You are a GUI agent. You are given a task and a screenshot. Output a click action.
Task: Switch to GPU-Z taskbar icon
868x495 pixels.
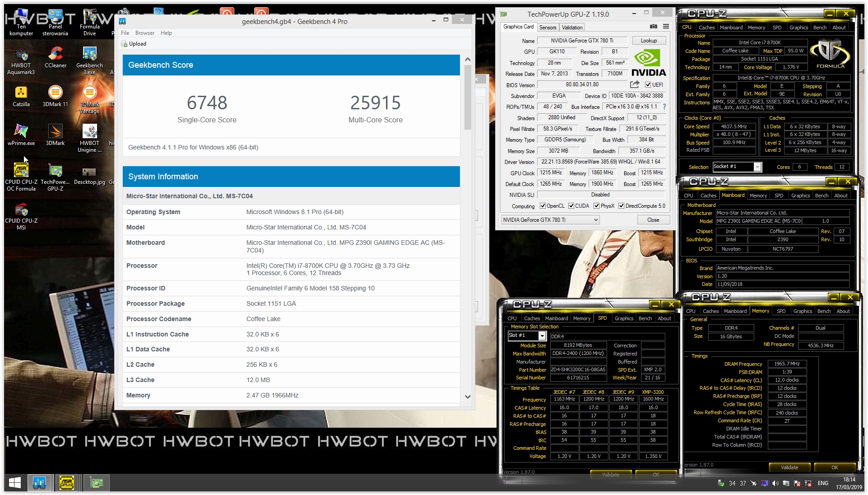[x=96, y=483]
